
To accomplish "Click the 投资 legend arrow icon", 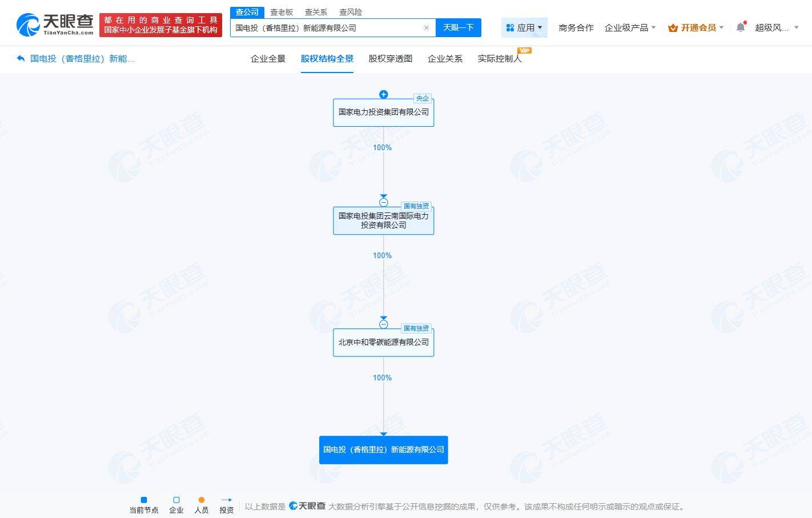I will [227, 500].
